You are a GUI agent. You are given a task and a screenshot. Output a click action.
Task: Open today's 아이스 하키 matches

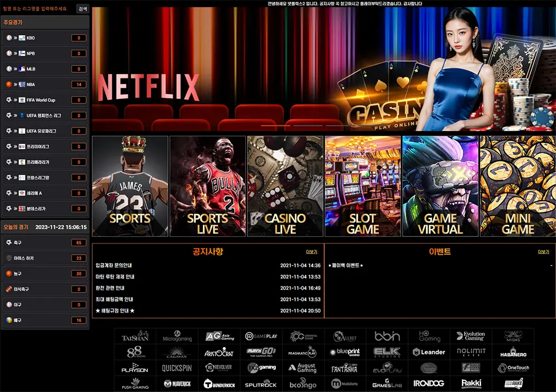pyautogui.click(x=45, y=258)
